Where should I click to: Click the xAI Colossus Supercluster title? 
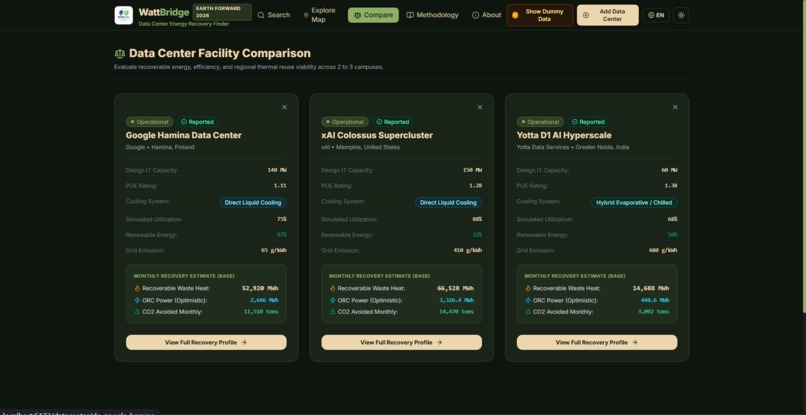pos(377,135)
